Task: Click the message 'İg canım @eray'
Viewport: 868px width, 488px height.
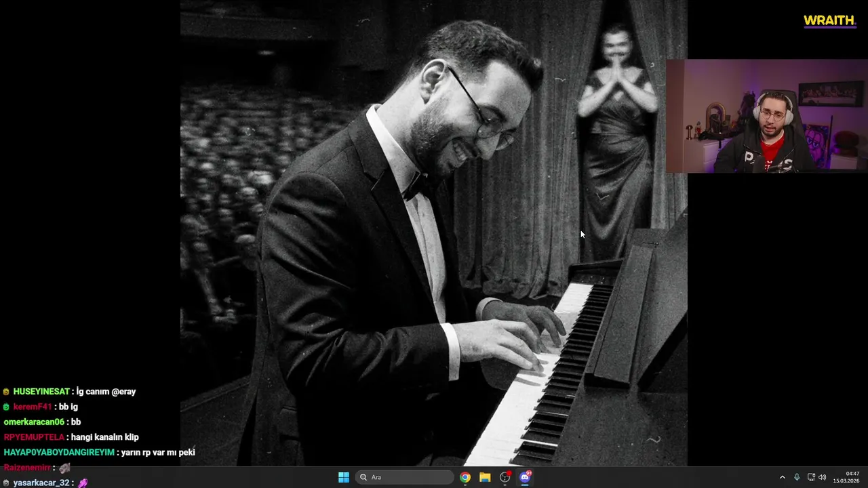Action: [x=106, y=392]
